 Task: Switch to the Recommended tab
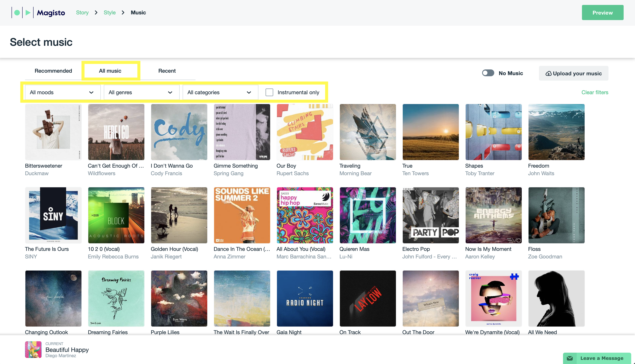point(53,71)
